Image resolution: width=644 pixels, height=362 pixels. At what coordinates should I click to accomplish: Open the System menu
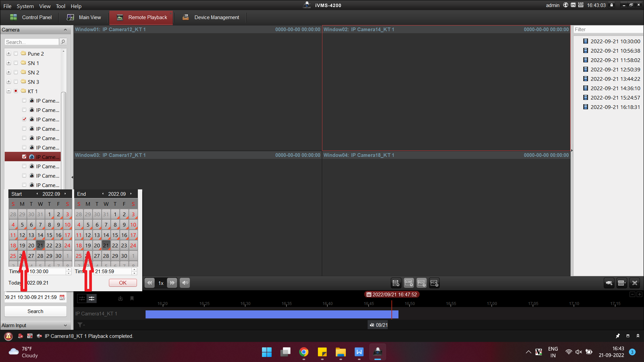point(25,6)
